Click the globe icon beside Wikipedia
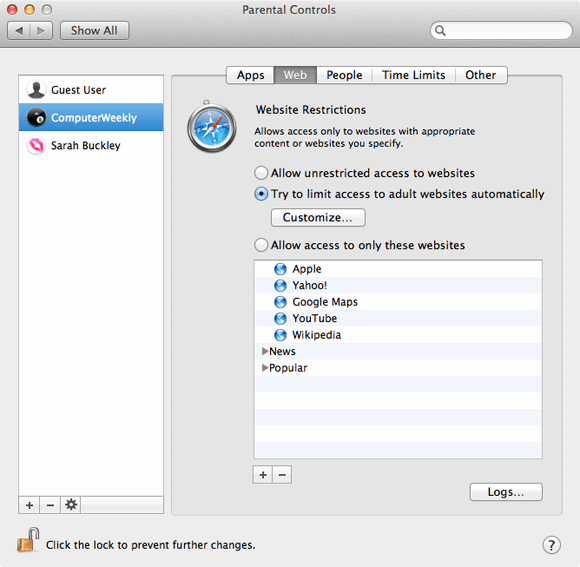580x567 pixels. pyautogui.click(x=280, y=335)
